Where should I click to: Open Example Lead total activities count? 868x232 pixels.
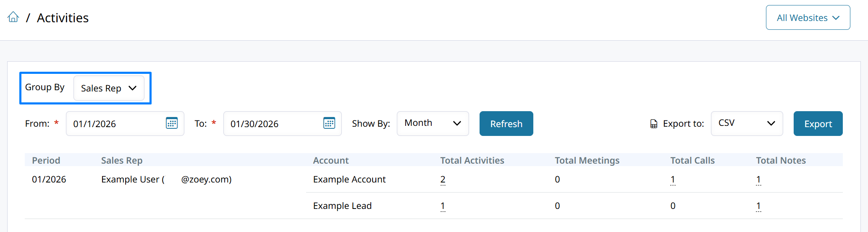coord(443,206)
